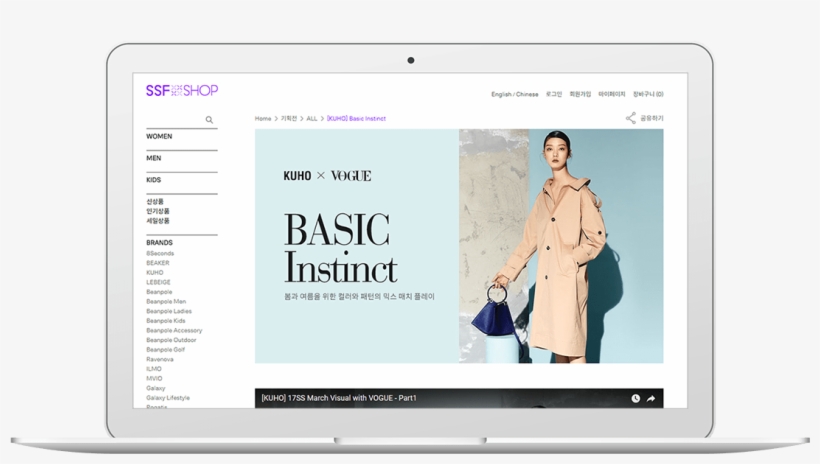Go to Home in breadcrumb
This screenshot has width=820, height=464.
(263, 119)
